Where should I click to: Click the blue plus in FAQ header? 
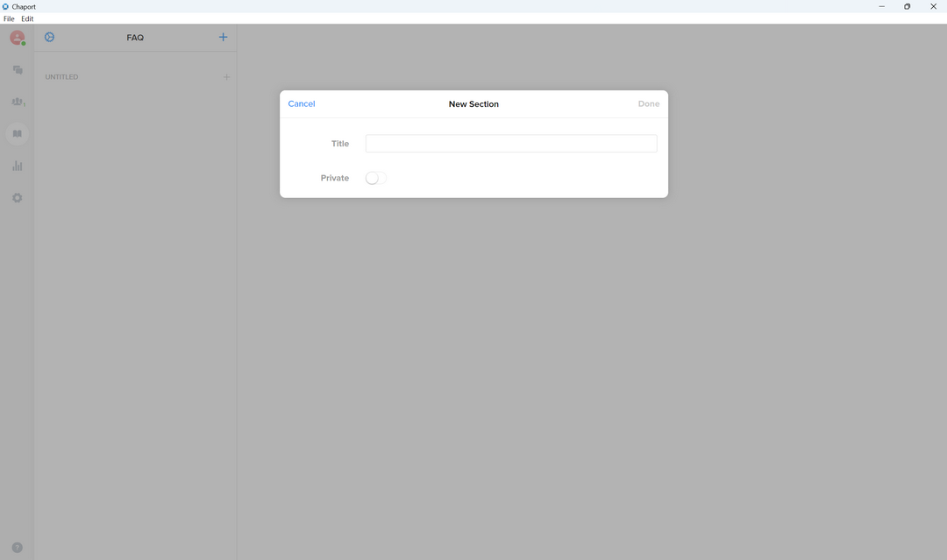(223, 37)
